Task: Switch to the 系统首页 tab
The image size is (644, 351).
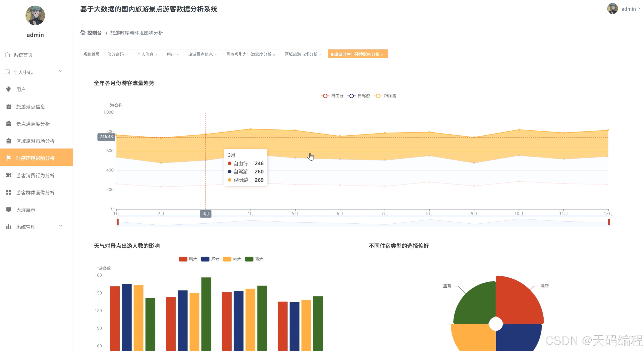Action: point(91,54)
